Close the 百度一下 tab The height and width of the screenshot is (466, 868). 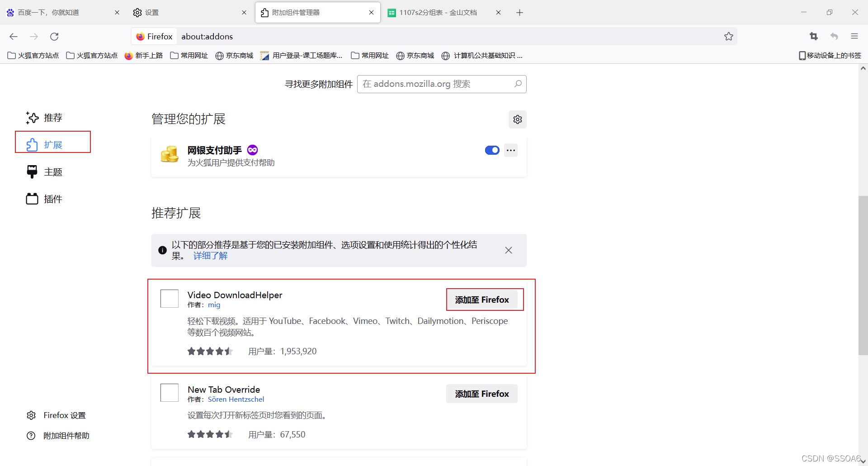click(117, 13)
